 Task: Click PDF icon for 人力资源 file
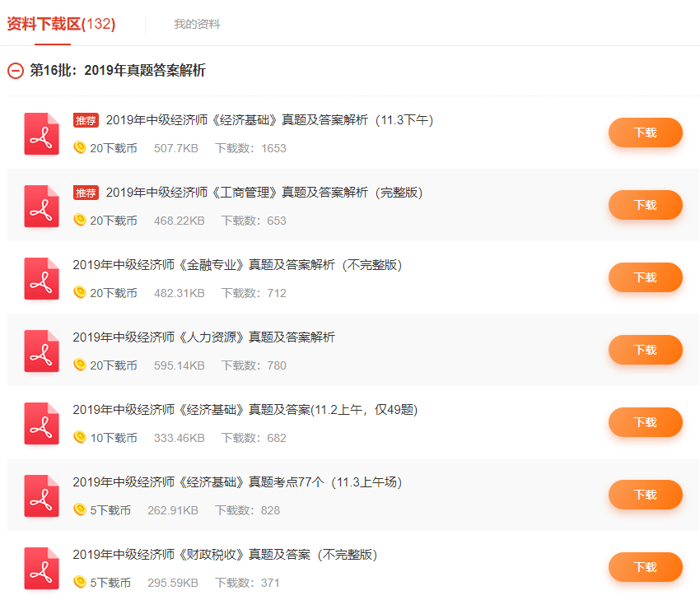pos(41,351)
